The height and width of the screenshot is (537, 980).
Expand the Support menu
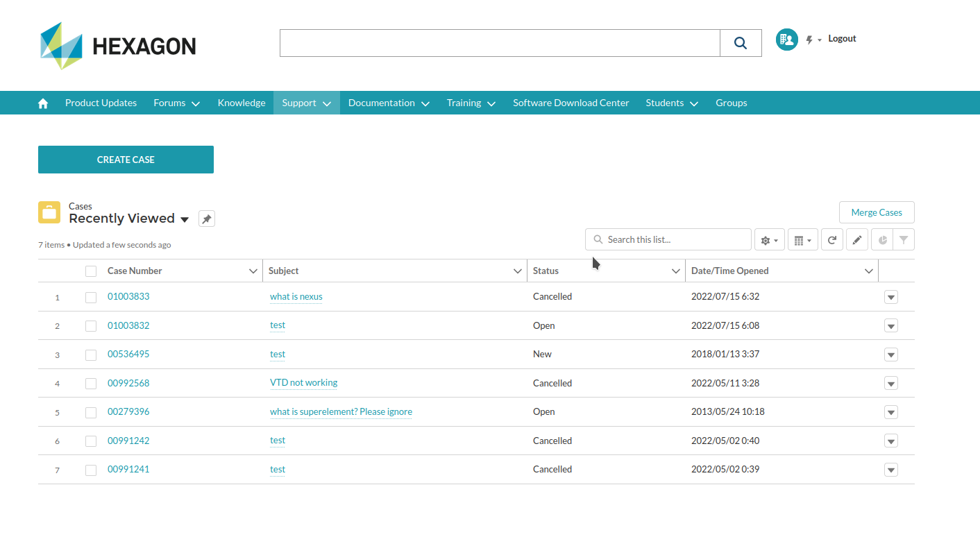tap(307, 103)
